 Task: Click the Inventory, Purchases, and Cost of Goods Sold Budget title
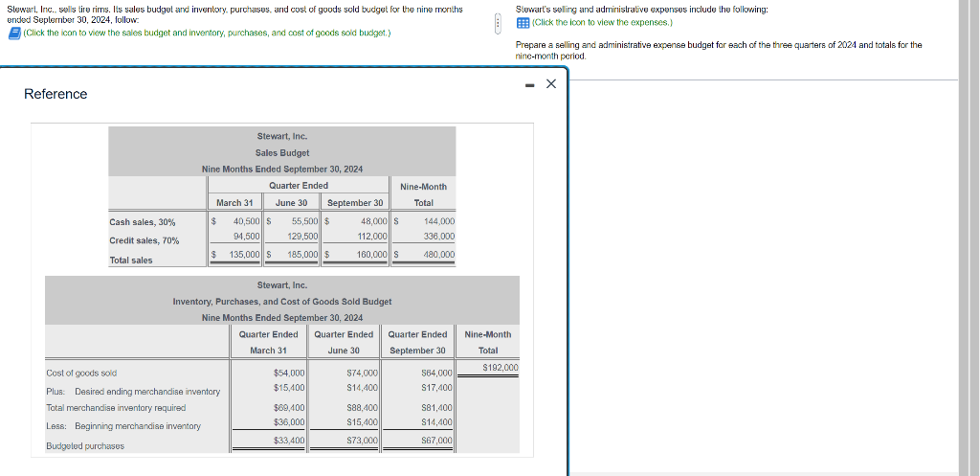point(282,302)
